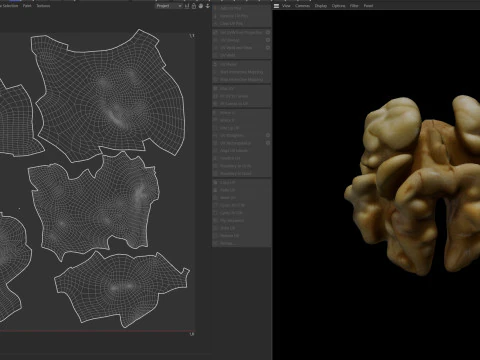This screenshot has width=480, height=360.
Task: Select Remap... entry
Action: 242,243
